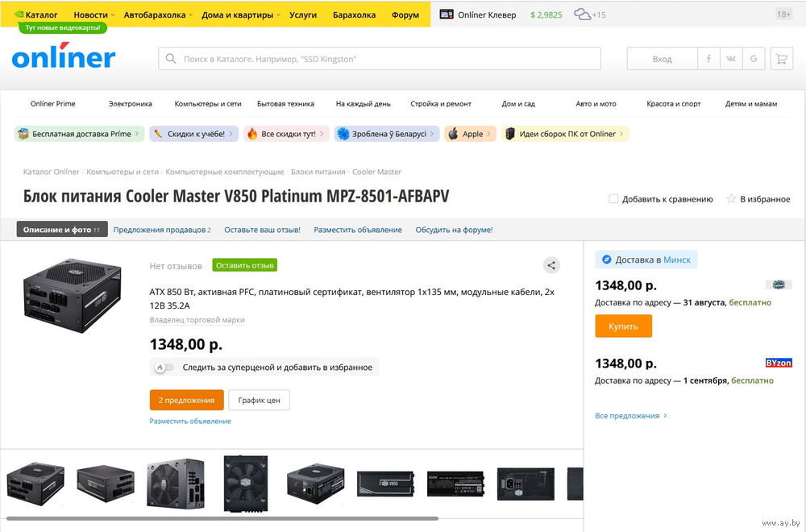Select the rear power socket thumbnail
806x532 pixels.
coord(526,483)
